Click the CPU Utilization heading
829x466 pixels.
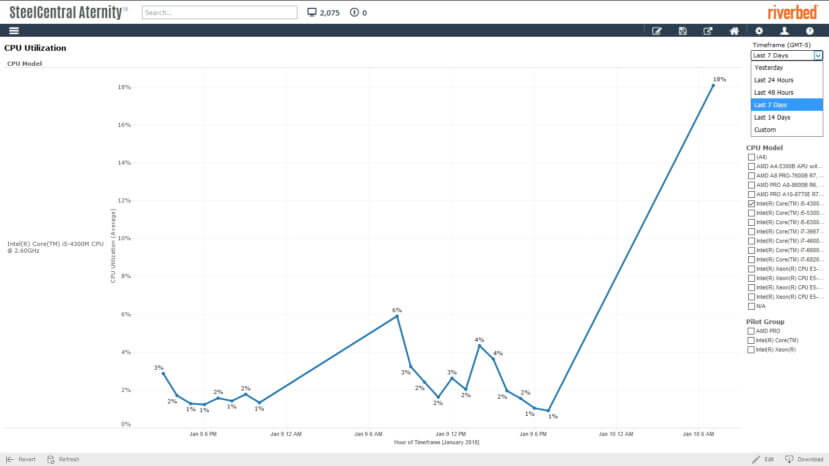35,48
